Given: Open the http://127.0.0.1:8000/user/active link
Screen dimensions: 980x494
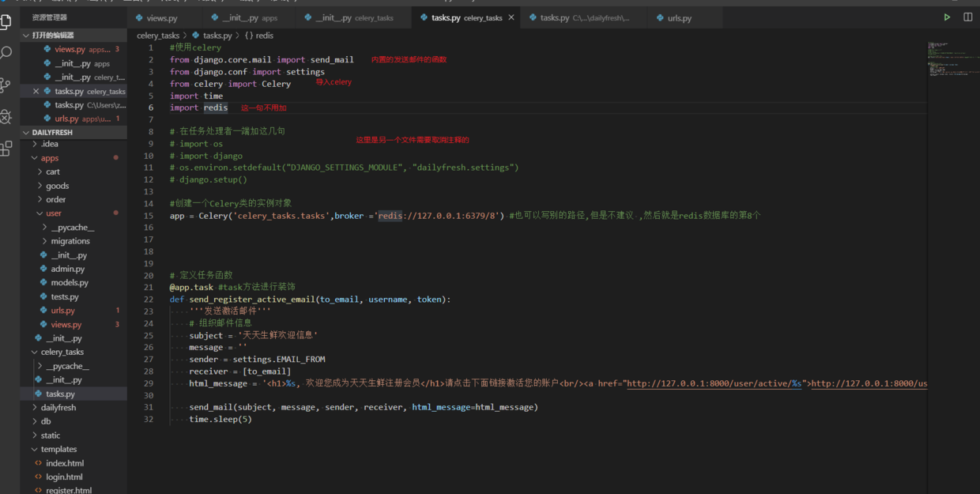Looking at the screenshot, I should tap(716, 383).
